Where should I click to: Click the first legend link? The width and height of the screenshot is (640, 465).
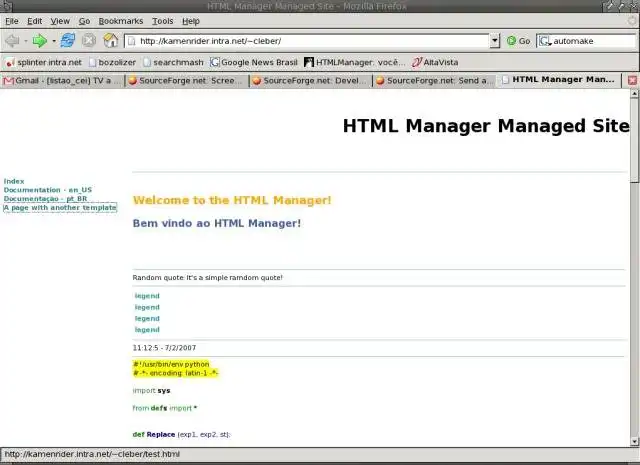147,296
